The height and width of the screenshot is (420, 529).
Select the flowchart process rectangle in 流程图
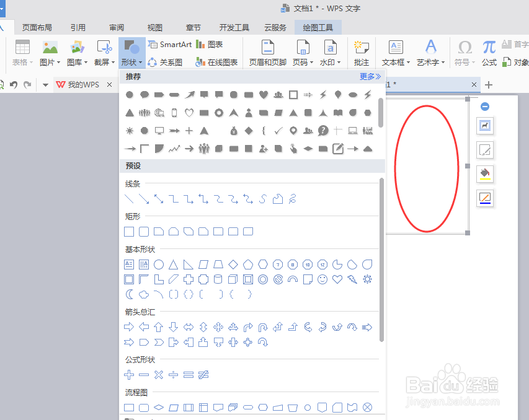click(x=129, y=408)
